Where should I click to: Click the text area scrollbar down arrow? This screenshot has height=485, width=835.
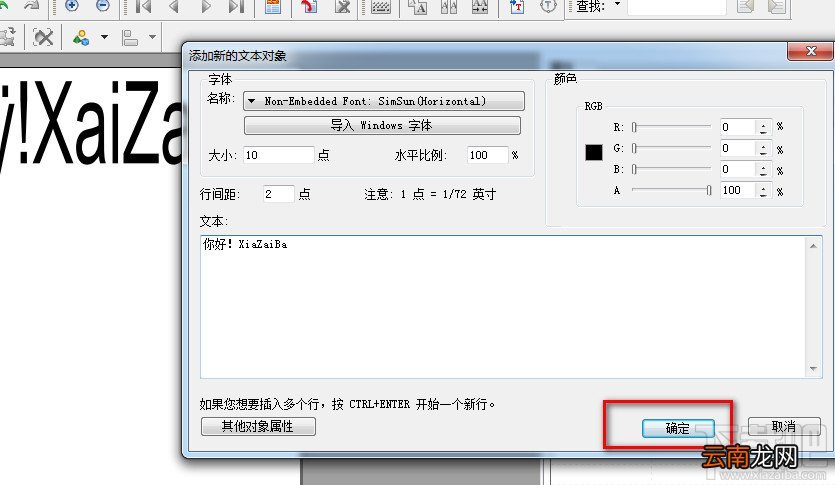pos(813,368)
